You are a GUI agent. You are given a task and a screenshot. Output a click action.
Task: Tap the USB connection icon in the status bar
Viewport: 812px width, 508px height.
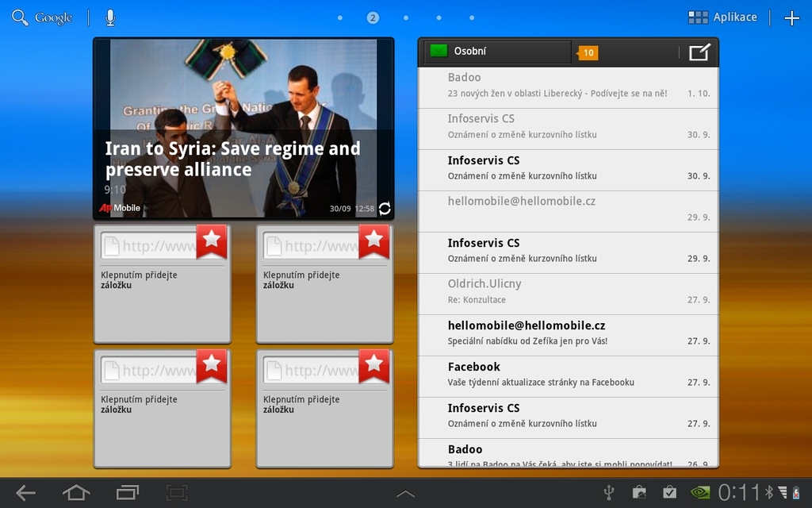click(608, 492)
